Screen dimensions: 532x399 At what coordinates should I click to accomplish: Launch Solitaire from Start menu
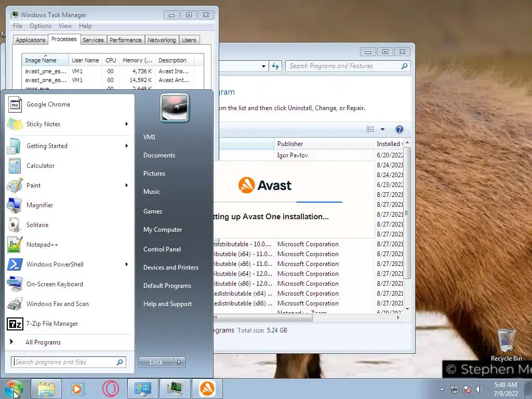(70, 224)
